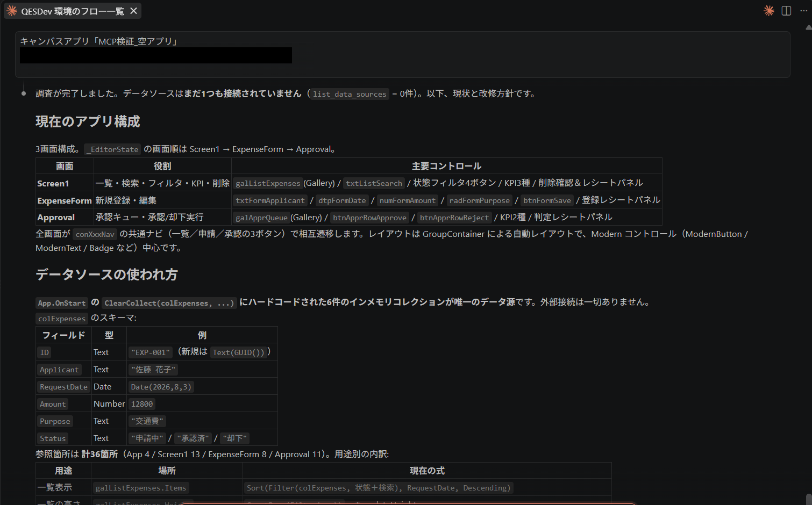812x505 pixels.
Task: Click the btnApprRowApprove control name
Action: click(x=369, y=218)
